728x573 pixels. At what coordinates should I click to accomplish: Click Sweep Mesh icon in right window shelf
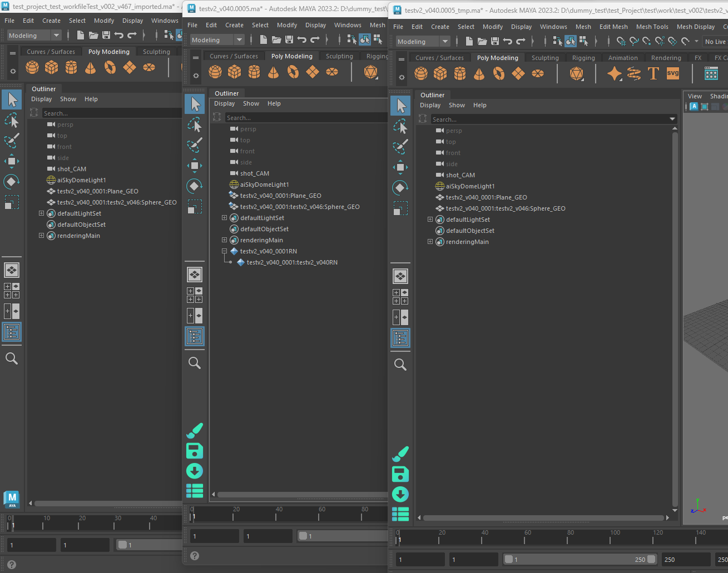[x=634, y=73]
